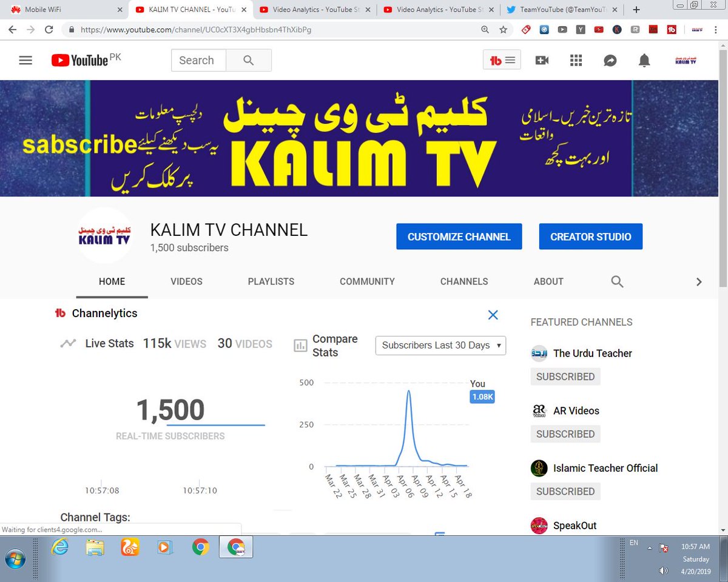Open the YouTube apps grid icon

click(x=576, y=60)
